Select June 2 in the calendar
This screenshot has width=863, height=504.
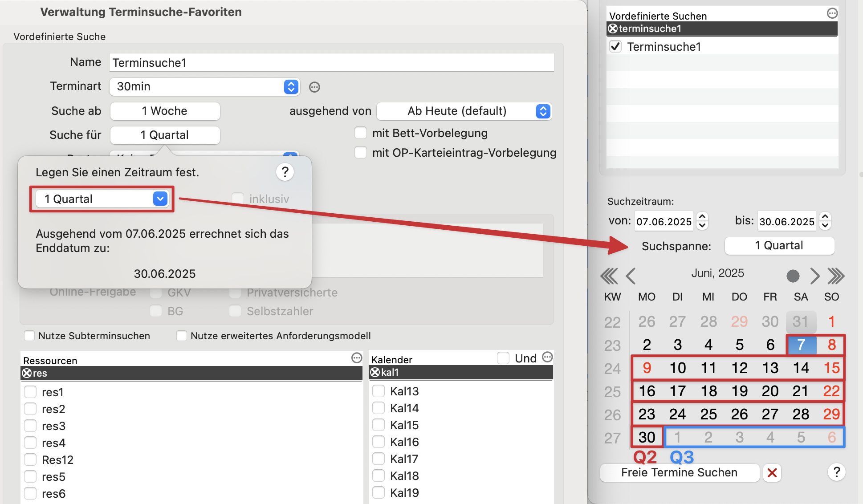point(647,345)
